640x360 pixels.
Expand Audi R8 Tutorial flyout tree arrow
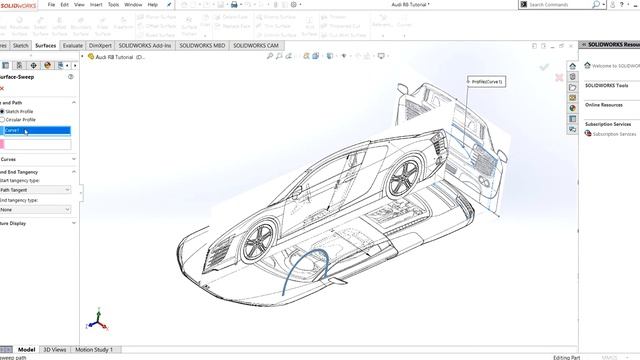(83, 57)
